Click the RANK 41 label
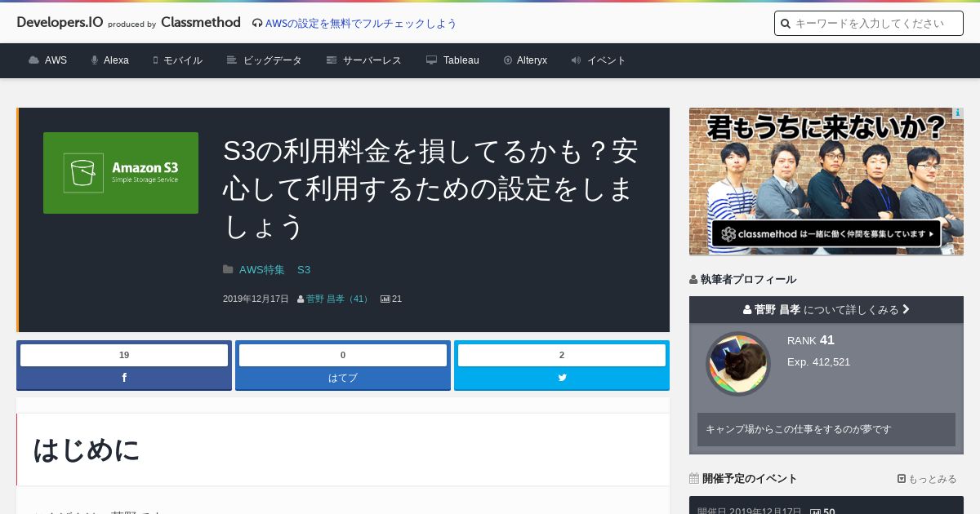The height and width of the screenshot is (514, 980). 811,340
